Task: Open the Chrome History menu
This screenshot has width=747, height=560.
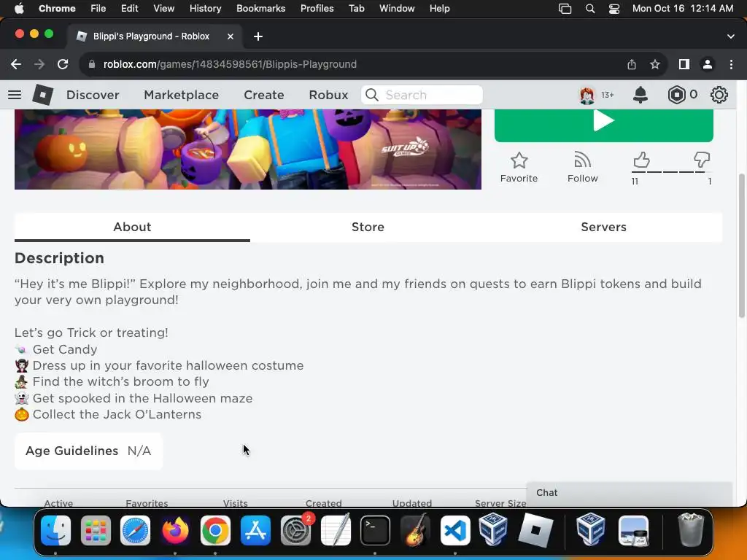Action: tap(205, 9)
